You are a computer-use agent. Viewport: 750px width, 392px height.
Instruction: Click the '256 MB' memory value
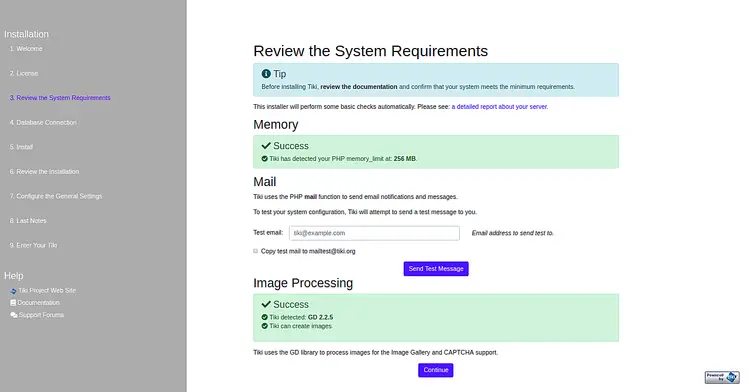(x=405, y=159)
